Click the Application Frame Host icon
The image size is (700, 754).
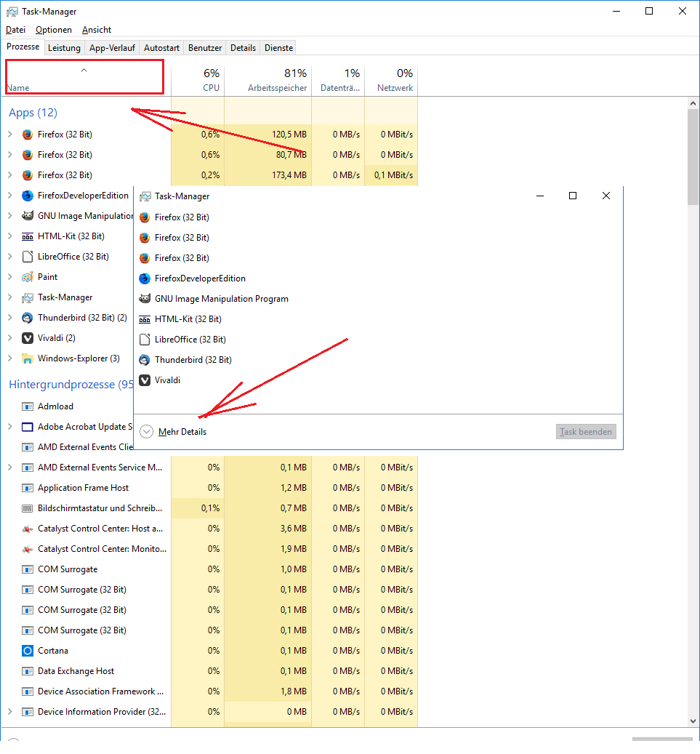click(28, 488)
